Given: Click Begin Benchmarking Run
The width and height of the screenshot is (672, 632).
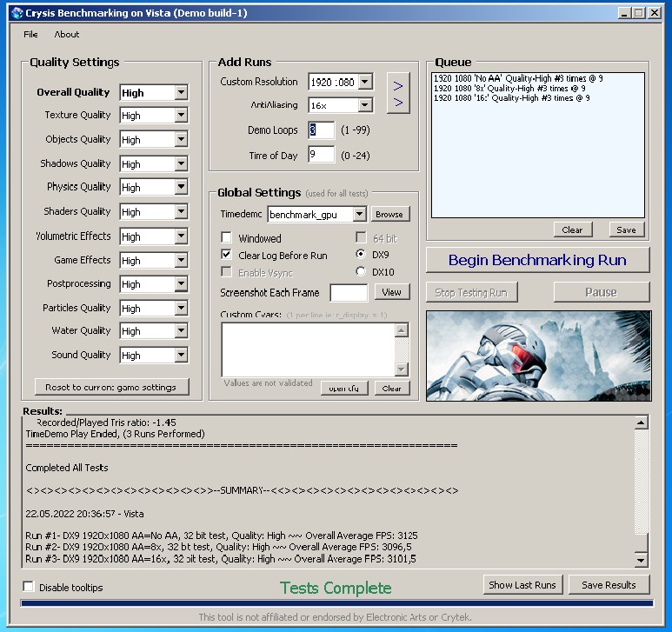Looking at the screenshot, I should 537,260.
